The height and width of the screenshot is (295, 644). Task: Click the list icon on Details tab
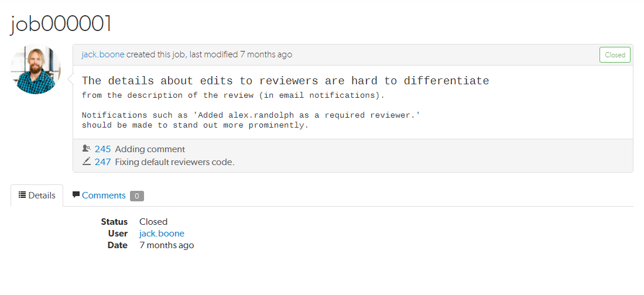[x=22, y=195]
